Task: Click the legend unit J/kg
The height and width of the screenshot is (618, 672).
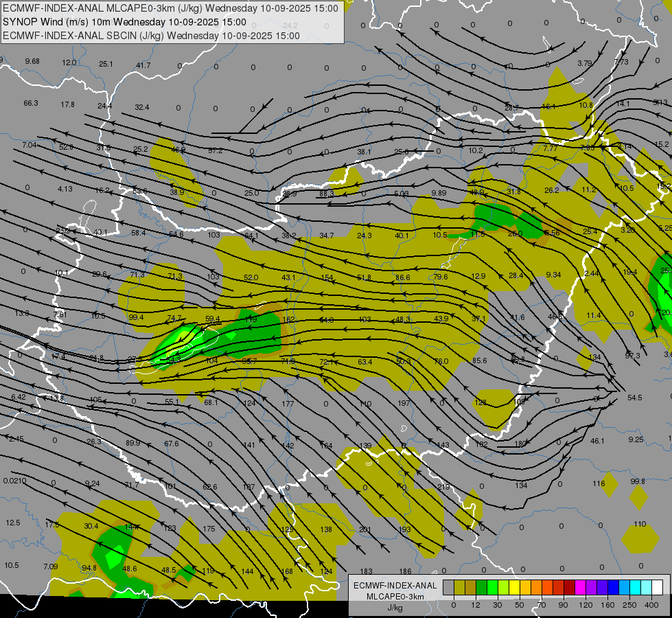Action: tap(395, 608)
